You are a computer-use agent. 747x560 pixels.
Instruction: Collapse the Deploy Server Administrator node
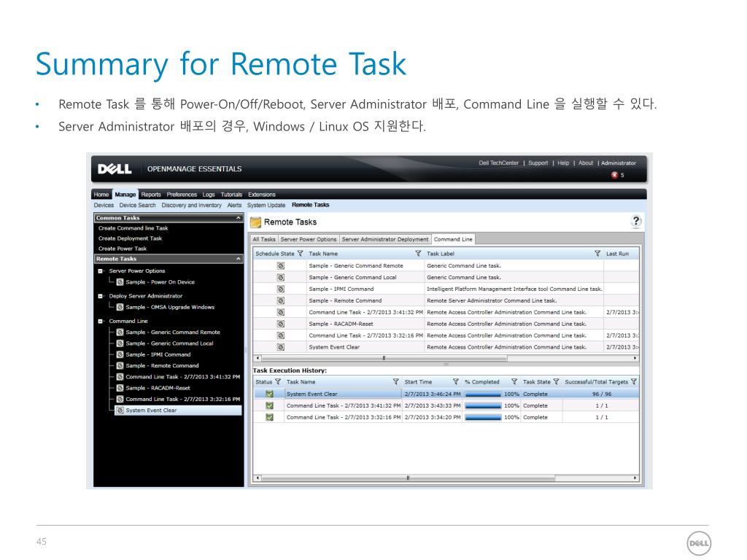pyautogui.click(x=101, y=296)
